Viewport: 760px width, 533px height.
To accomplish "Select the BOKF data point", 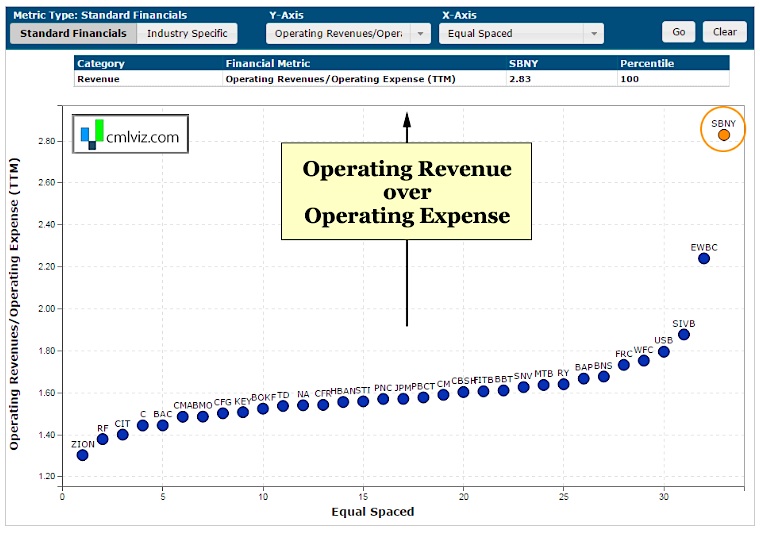I will [263, 409].
